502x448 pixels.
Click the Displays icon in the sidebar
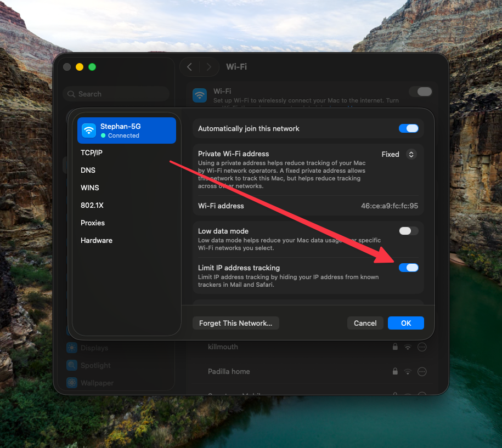point(72,348)
